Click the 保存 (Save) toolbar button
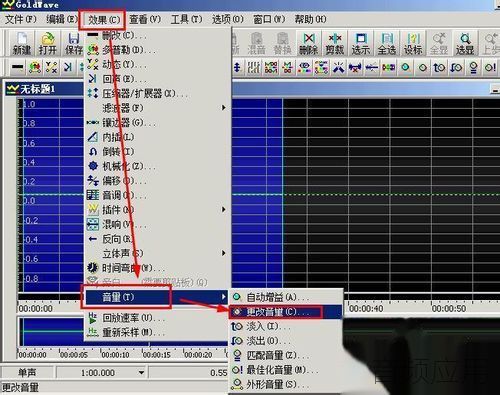The height and width of the screenshot is (395, 500). [x=74, y=44]
